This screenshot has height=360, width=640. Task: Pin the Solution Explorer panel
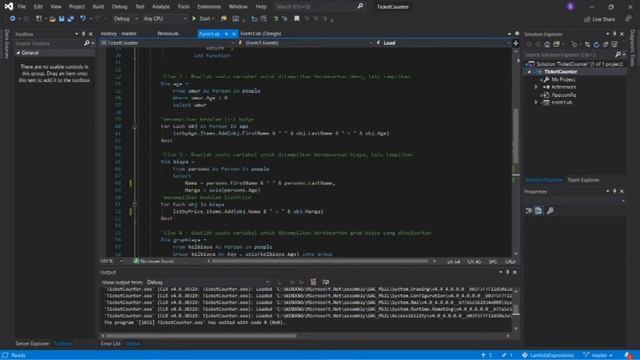(x=614, y=34)
